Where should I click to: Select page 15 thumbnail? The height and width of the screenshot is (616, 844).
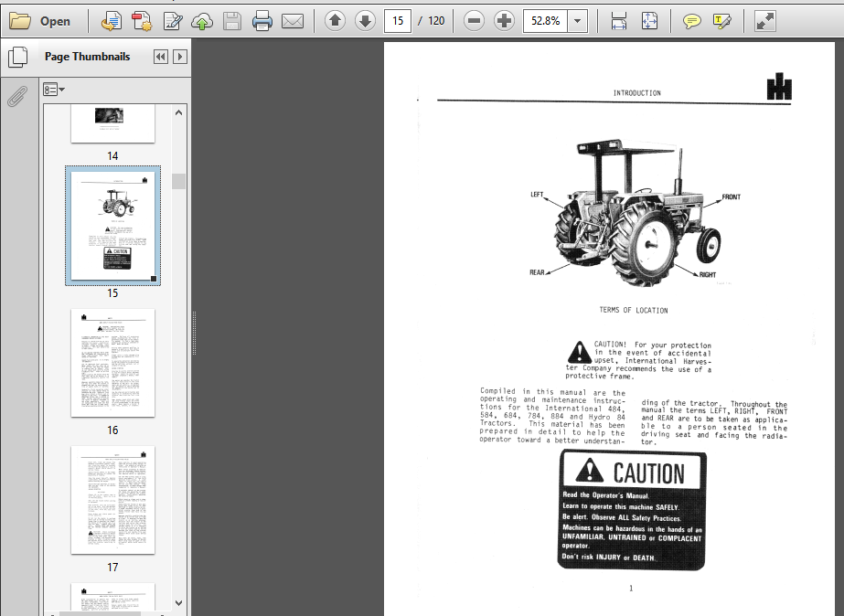point(113,226)
